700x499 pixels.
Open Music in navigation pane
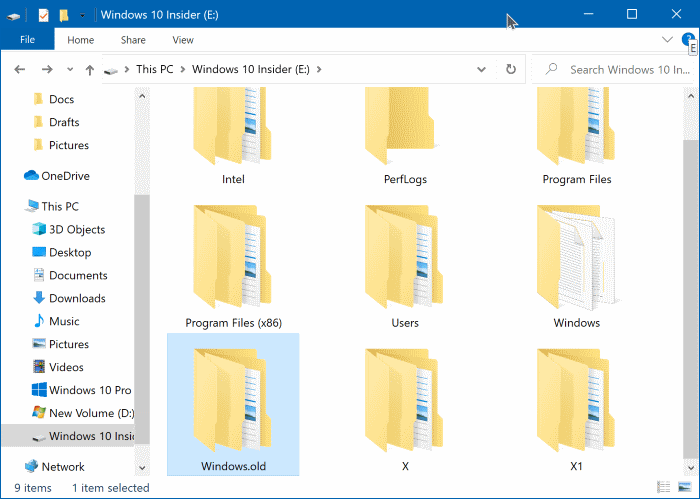tap(56, 321)
